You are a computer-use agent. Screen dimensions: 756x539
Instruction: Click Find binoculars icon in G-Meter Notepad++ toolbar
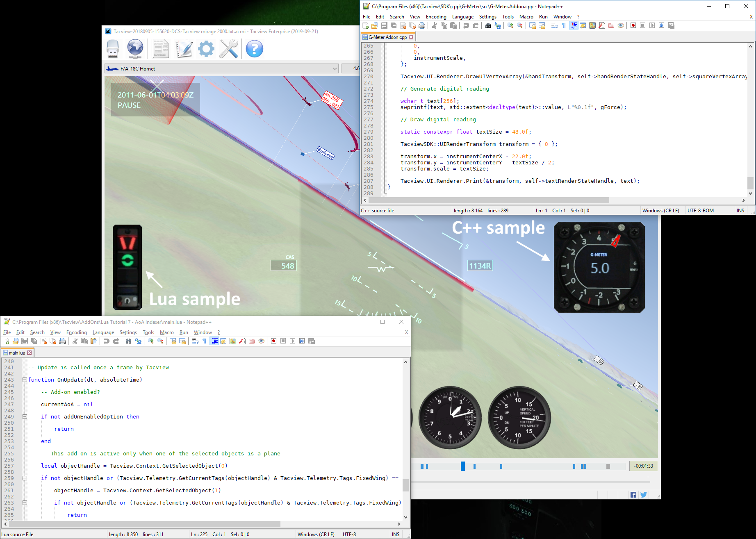[488, 25]
